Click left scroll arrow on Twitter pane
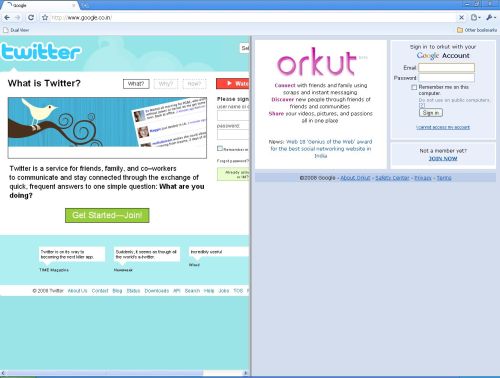 3,373
